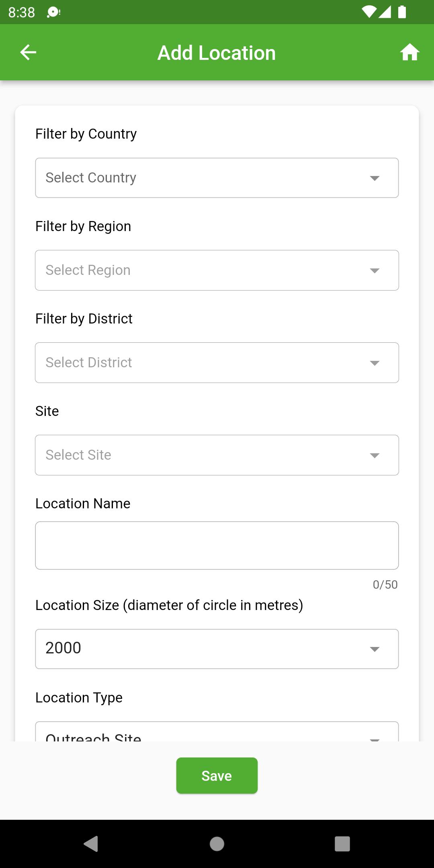This screenshot has width=434, height=868.
Task: Open the Select Country dropdown
Action: click(x=217, y=178)
